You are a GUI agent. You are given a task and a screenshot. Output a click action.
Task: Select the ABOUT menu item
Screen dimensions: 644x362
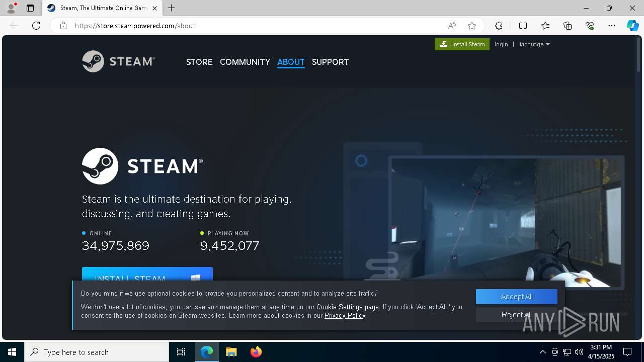point(291,62)
